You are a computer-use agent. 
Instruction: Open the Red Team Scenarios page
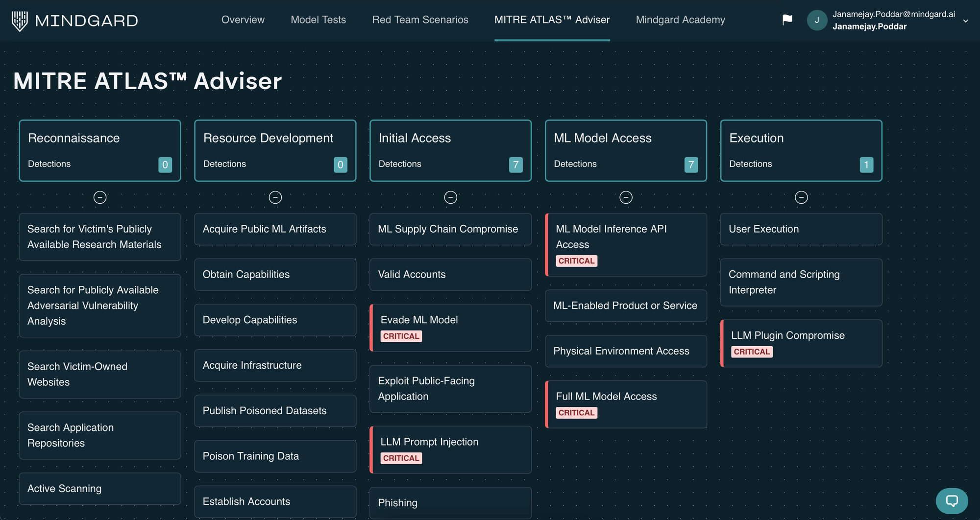tap(420, 20)
